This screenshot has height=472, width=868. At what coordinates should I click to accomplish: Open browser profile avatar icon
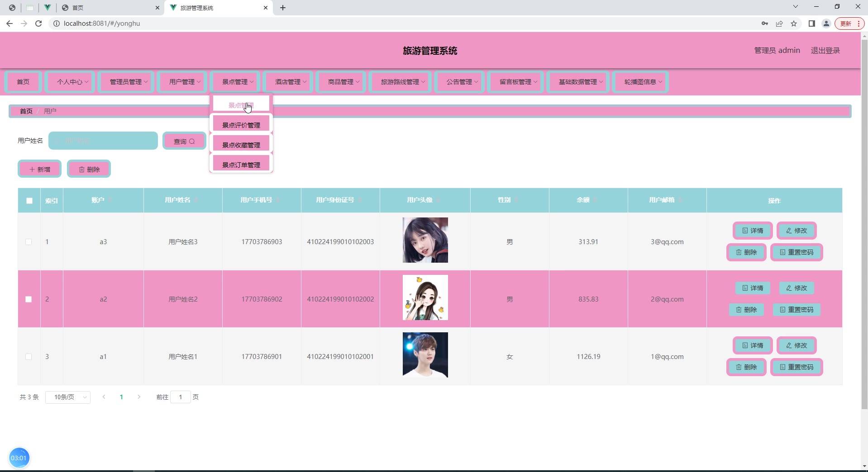tap(826, 24)
